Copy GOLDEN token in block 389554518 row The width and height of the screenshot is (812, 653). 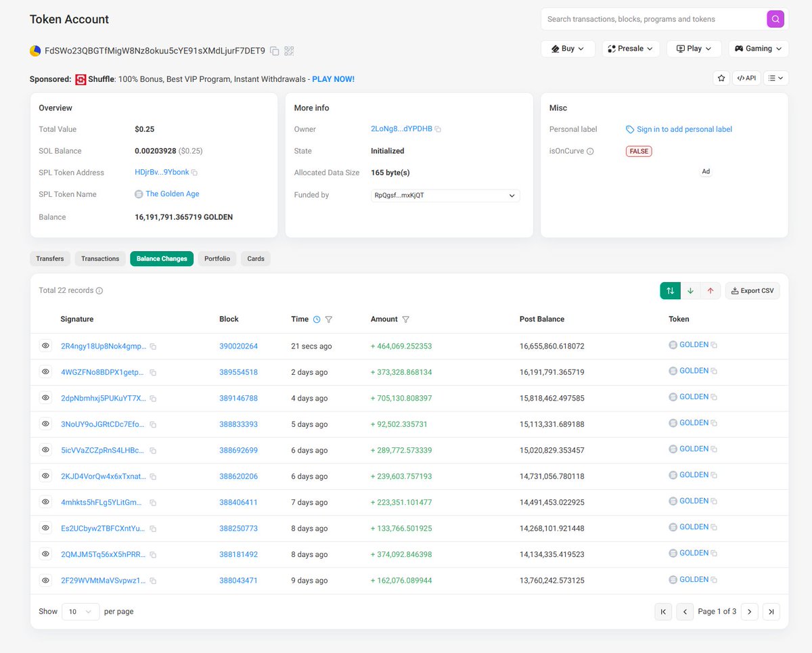(x=714, y=371)
